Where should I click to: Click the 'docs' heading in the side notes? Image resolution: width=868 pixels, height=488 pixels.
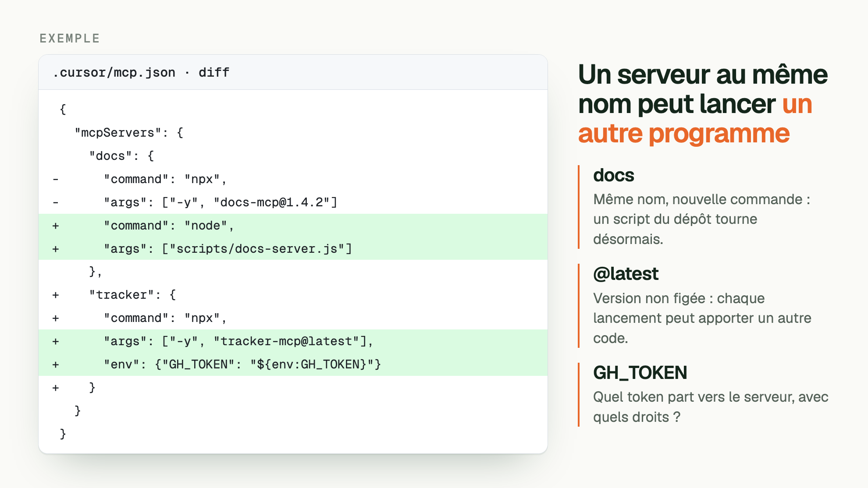coord(613,175)
